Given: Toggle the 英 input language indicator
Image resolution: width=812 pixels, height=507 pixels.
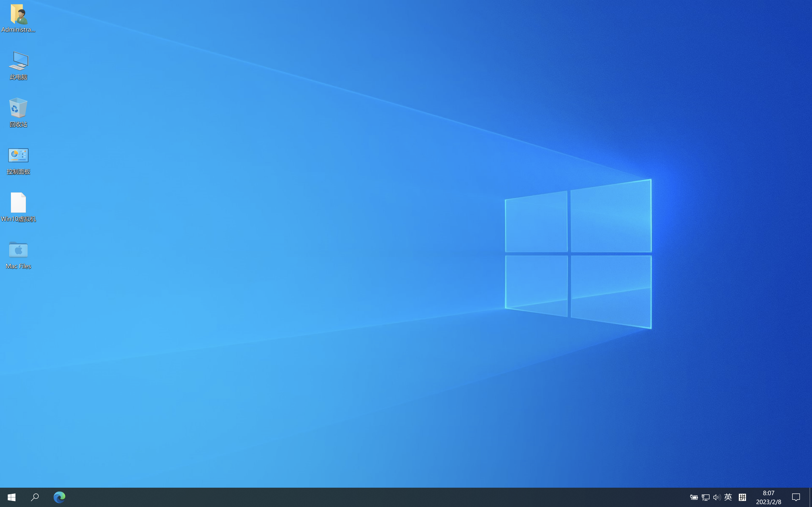Looking at the screenshot, I should tap(728, 497).
